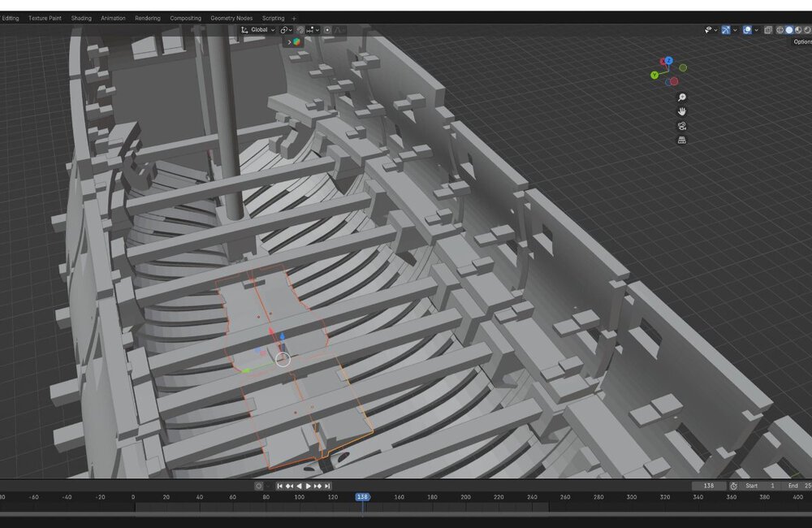Screen dimensions: 812x528
Task: Jump to the timeline end frame
Action: point(327,486)
